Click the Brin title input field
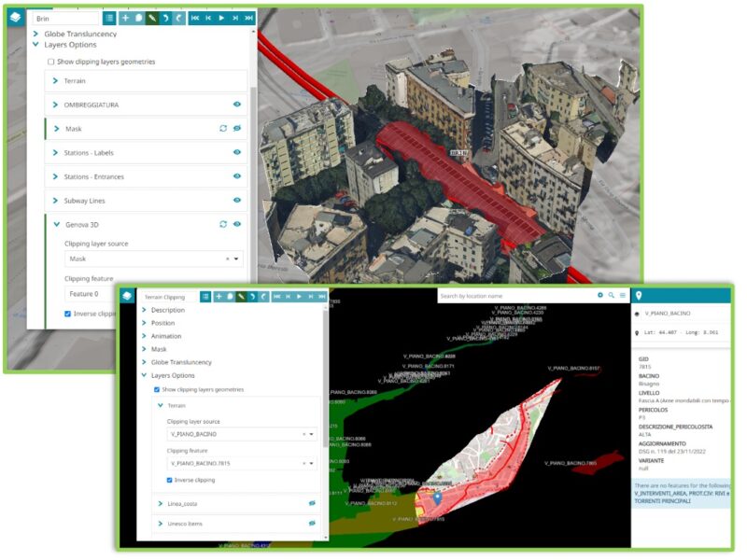 (x=65, y=19)
